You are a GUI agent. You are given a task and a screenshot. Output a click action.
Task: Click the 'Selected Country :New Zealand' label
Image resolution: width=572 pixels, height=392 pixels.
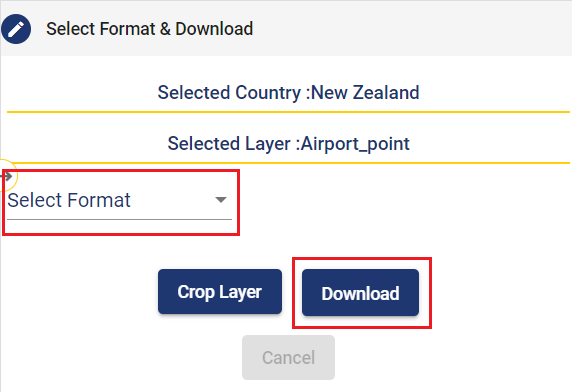(x=289, y=92)
